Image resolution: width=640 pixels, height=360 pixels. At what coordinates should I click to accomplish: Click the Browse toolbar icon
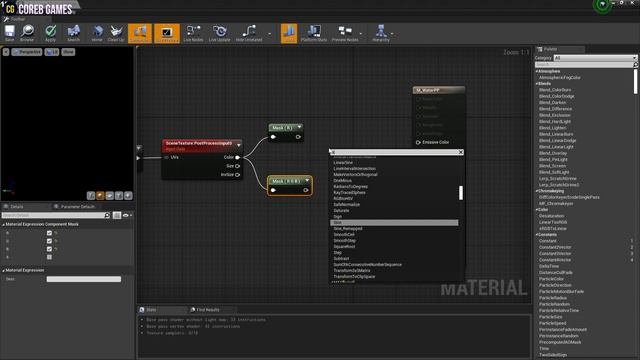click(x=27, y=33)
